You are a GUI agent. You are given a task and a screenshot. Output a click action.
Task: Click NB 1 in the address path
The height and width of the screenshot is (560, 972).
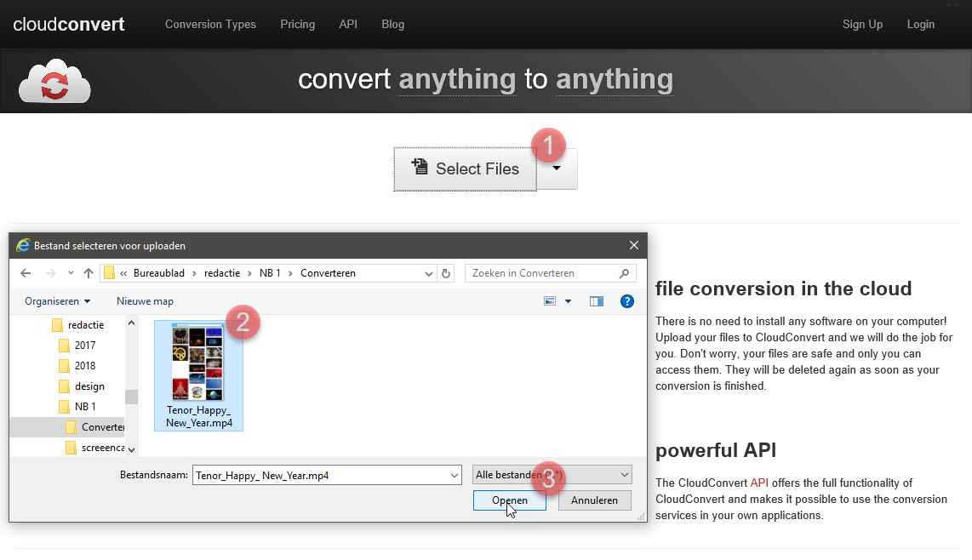pos(270,273)
